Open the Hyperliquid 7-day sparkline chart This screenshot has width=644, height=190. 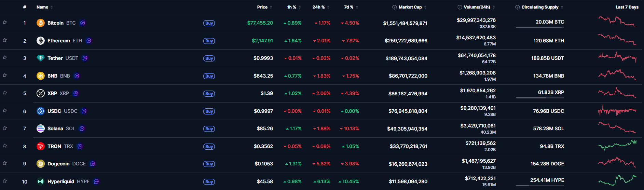point(617,180)
